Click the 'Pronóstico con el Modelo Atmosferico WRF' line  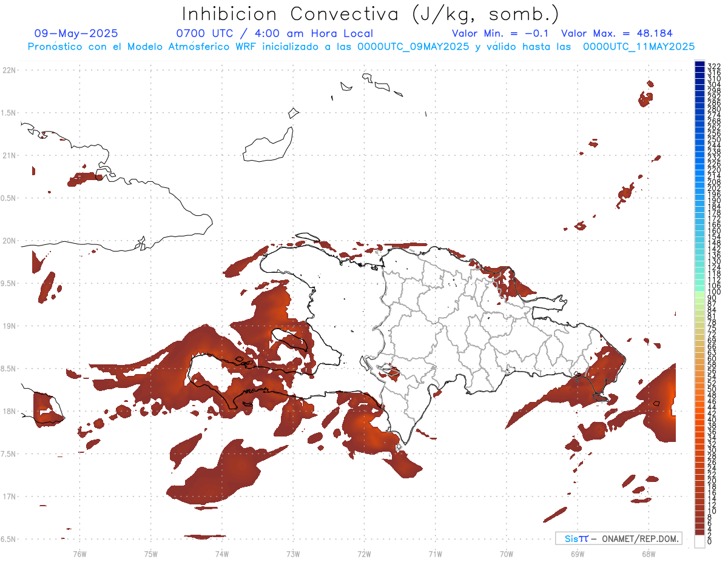(x=361, y=46)
